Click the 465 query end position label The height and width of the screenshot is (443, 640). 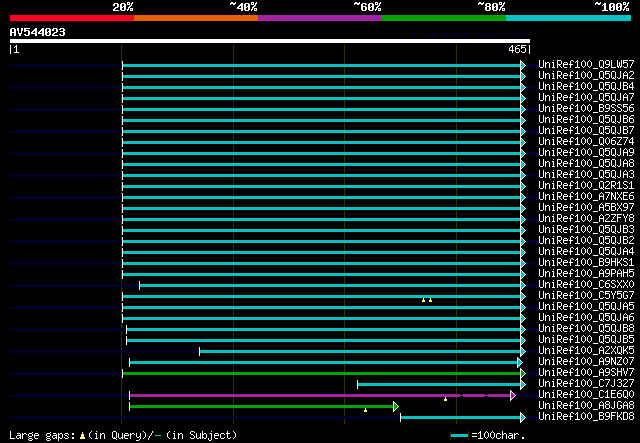tap(517, 49)
